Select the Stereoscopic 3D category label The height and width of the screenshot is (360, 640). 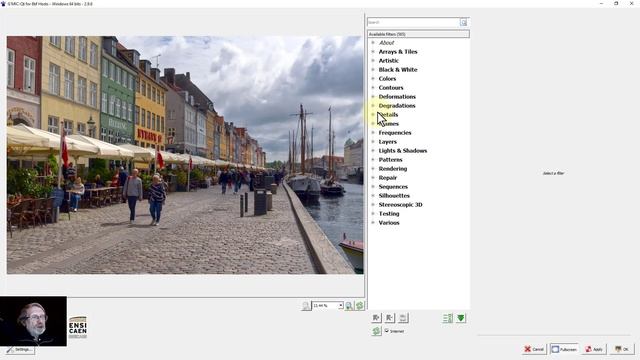[400, 204]
